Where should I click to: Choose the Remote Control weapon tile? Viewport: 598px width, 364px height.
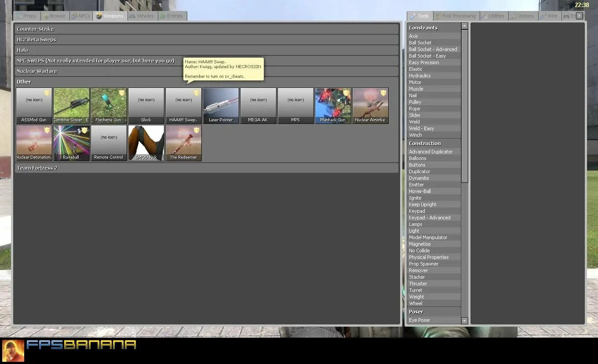click(109, 143)
